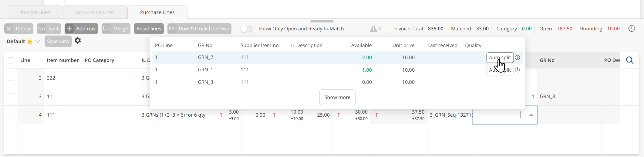Click Run PO match service

point(199,29)
